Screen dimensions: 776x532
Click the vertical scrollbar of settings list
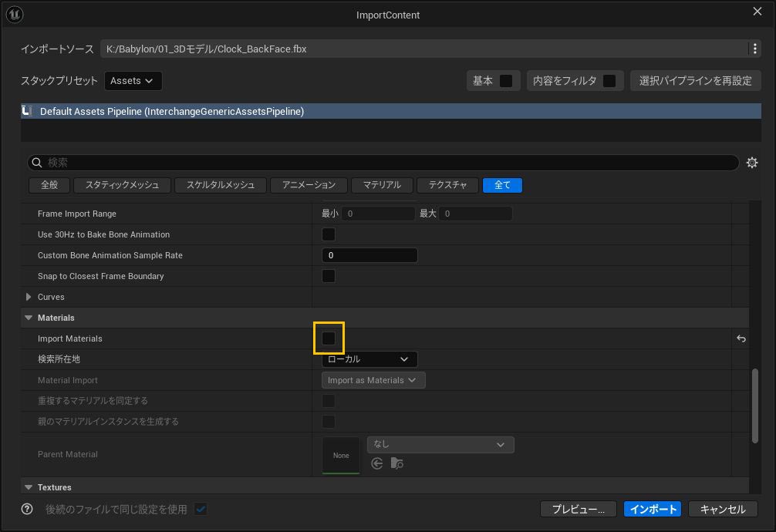click(x=755, y=406)
